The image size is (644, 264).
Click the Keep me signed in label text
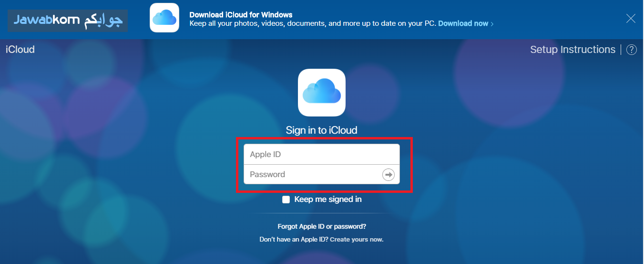pos(328,200)
